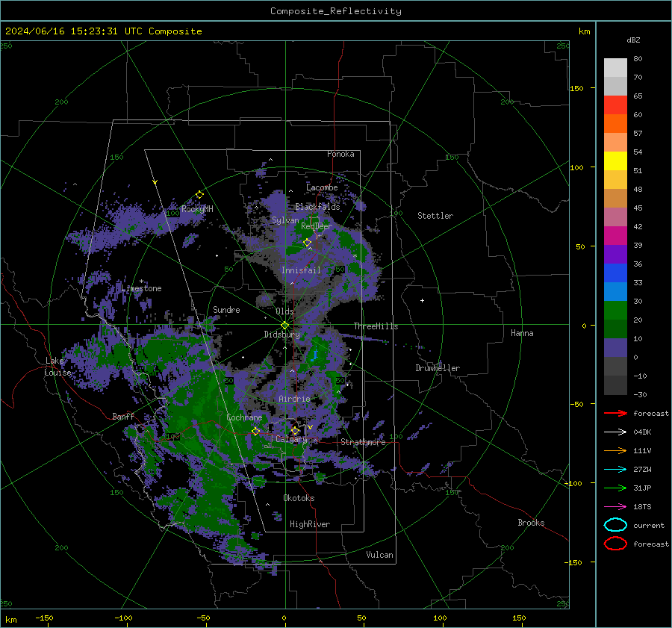672x628 pixels.
Task: Select the bright green 20-30 dBZ swatch
Action: [615, 311]
